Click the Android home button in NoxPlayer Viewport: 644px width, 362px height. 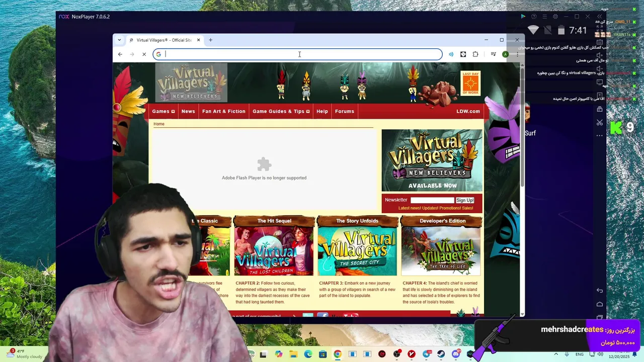tap(599, 304)
